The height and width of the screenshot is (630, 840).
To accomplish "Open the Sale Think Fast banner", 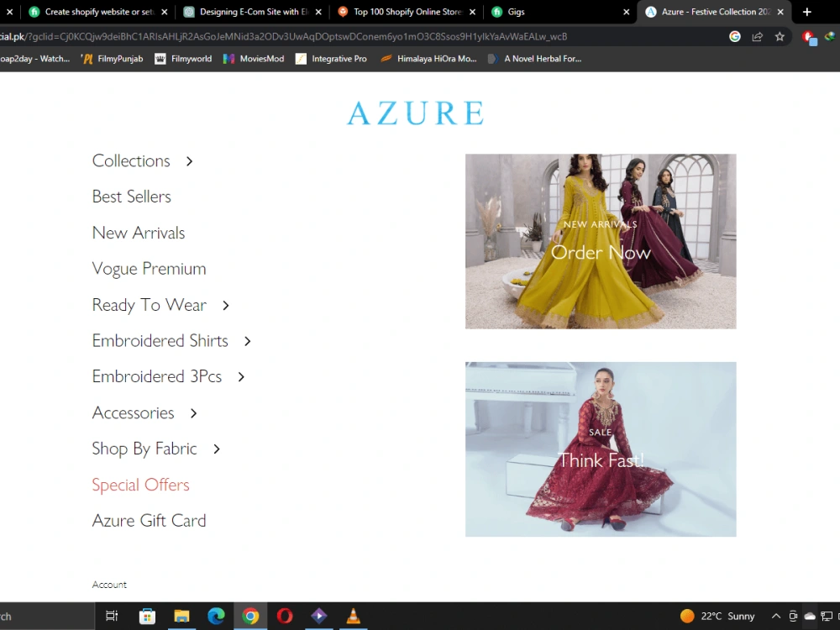I will tap(601, 449).
